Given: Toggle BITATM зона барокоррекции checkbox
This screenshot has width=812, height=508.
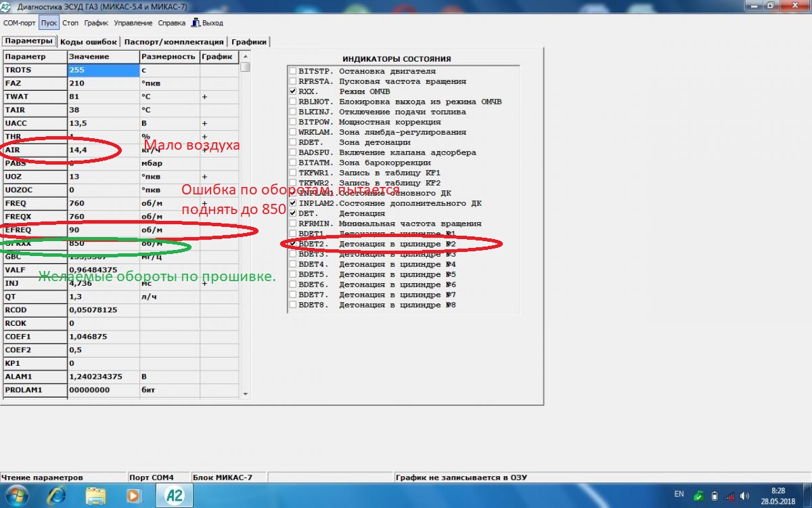Looking at the screenshot, I should [292, 163].
